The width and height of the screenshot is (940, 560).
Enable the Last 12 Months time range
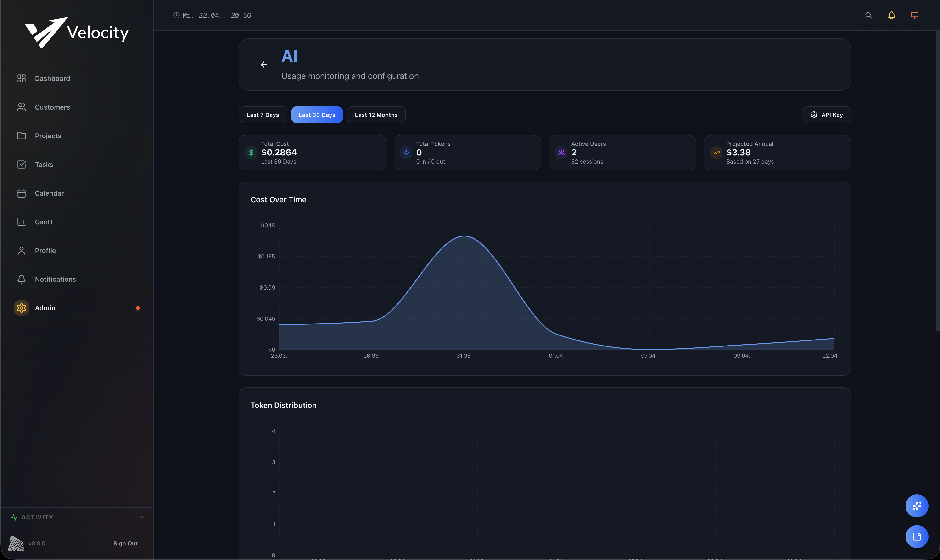(x=376, y=115)
